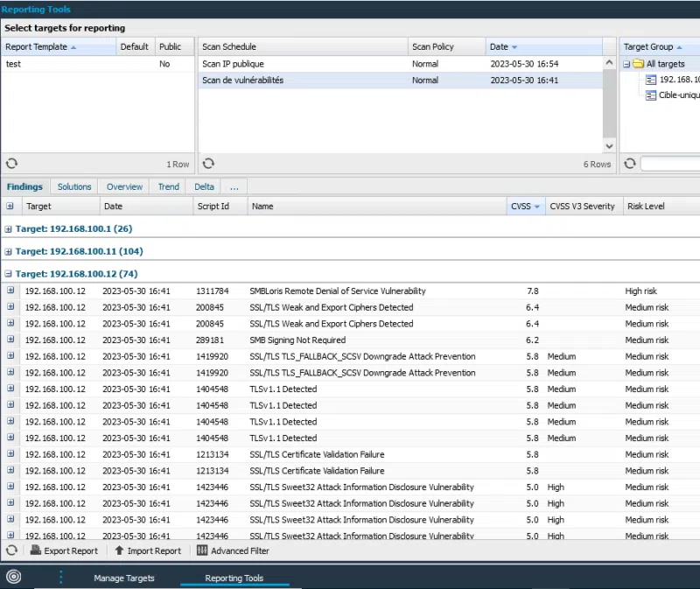Refresh the Report Template list

click(x=11, y=164)
